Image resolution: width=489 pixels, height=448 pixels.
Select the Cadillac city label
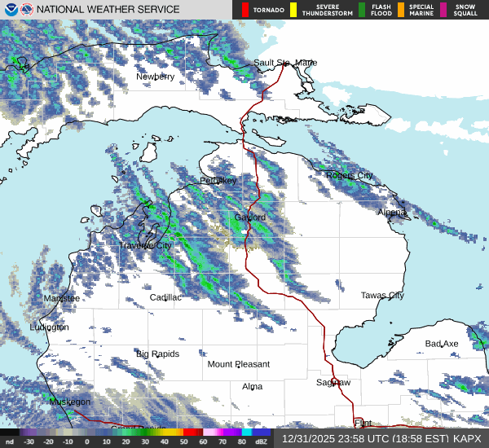pyautogui.click(x=165, y=297)
